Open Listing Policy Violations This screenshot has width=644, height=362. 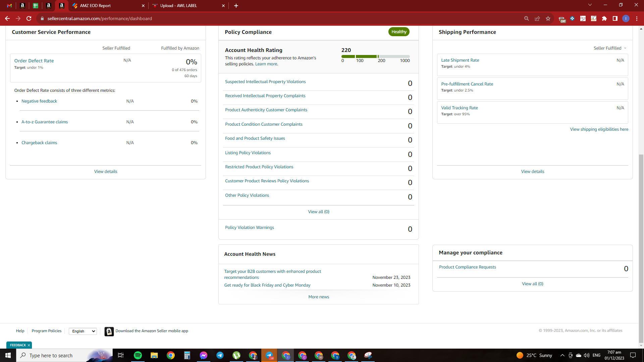[248, 153]
